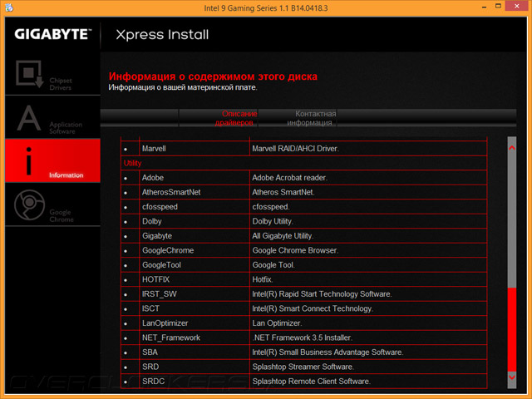Viewport: 532px width, 399px height.
Task: Click the scrollbar up arrow
Action: 512,148
